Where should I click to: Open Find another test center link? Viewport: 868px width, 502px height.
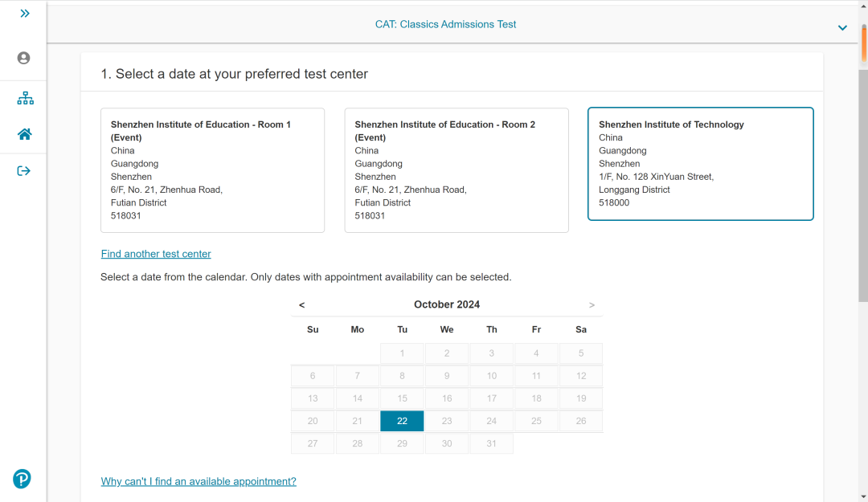click(x=156, y=254)
